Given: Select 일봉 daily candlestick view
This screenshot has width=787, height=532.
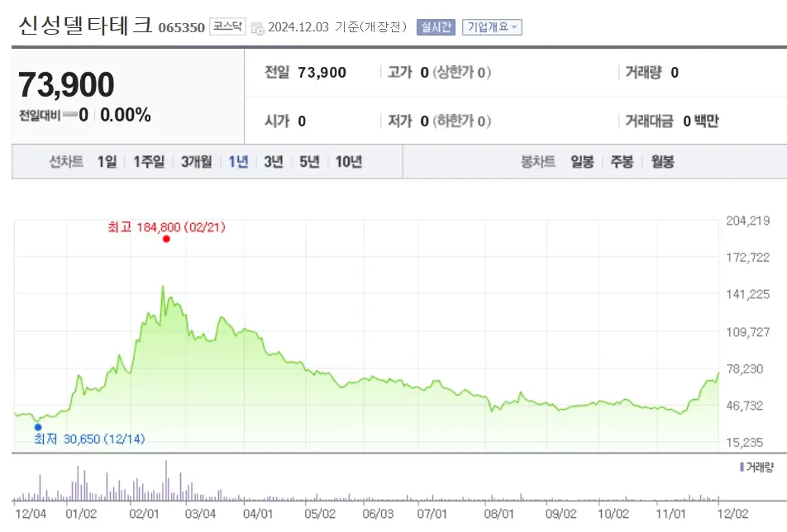Looking at the screenshot, I should pos(584,162).
